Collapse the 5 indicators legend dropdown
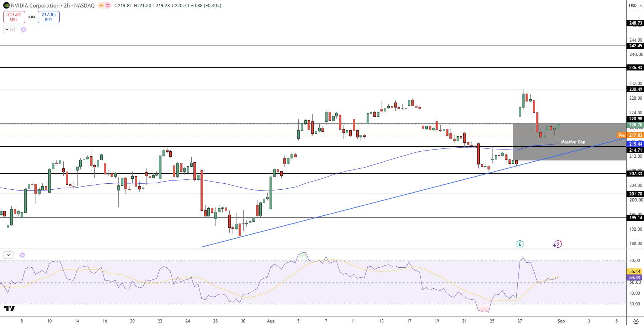The height and width of the screenshot is (325, 644). coord(9,30)
